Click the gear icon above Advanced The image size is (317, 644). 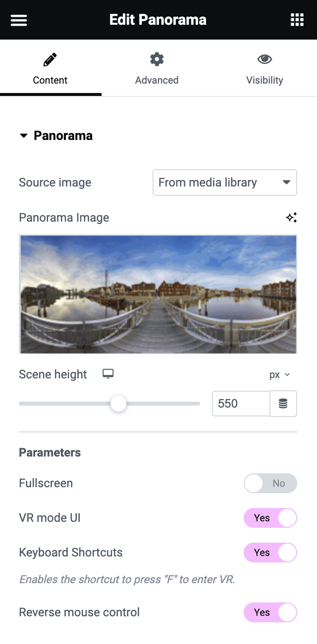(157, 59)
